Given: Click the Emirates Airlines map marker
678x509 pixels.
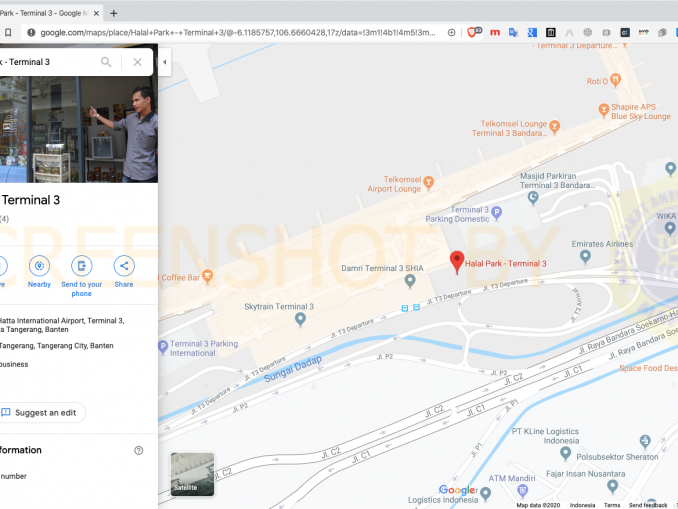Looking at the screenshot, I should tap(585, 256).
